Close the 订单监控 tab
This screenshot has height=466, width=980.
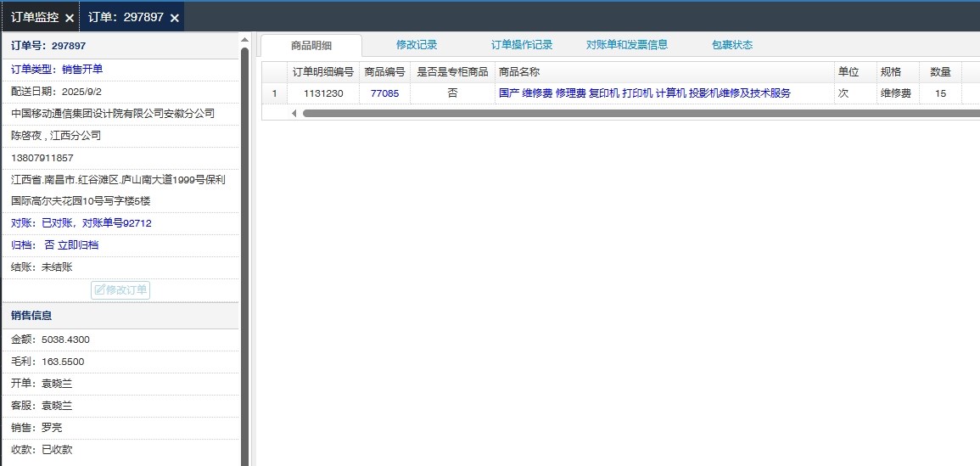pyautogui.click(x=70, y=18)
